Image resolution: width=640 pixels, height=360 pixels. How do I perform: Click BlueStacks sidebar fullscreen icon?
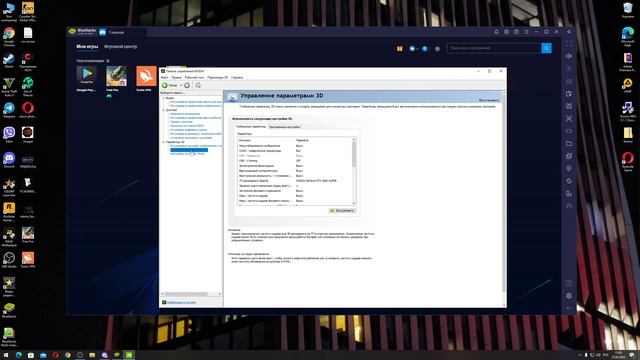[x=569, y=44]
